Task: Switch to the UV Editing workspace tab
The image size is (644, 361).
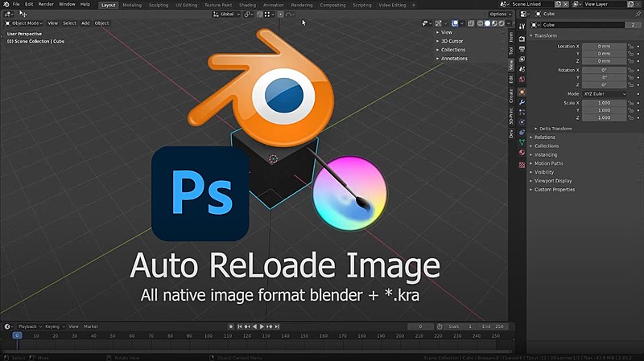Action: pos(187,5)
